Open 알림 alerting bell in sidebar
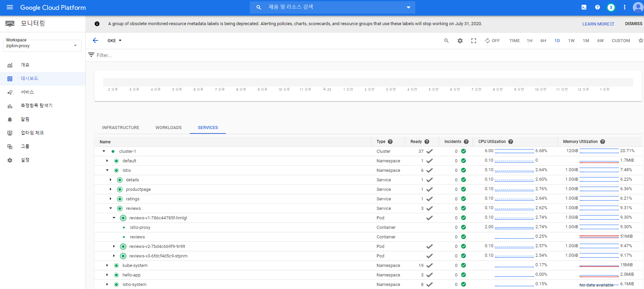644x289 pixels. 25,119
